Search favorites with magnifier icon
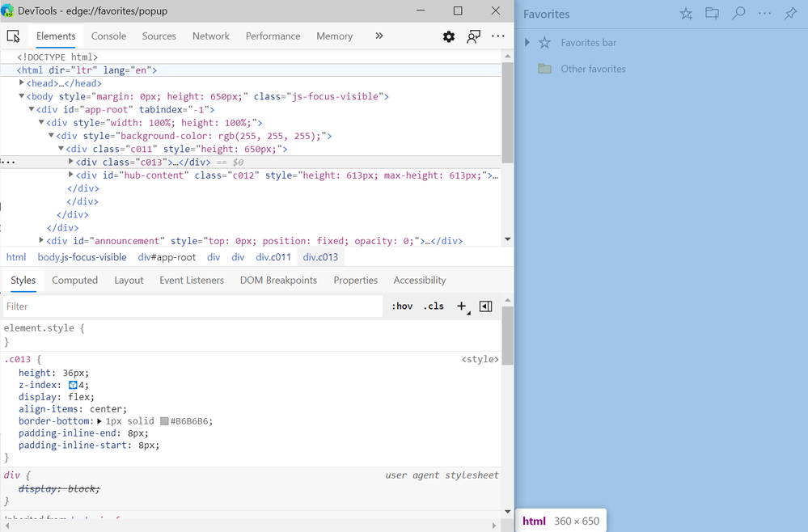Image resolution: width=808 pixels, height=532 pixels. 738,14
